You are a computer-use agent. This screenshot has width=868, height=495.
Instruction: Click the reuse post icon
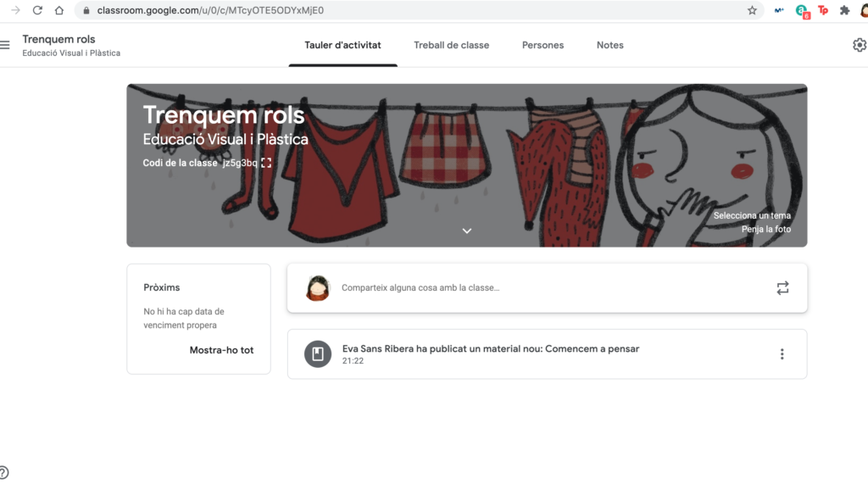782,288
